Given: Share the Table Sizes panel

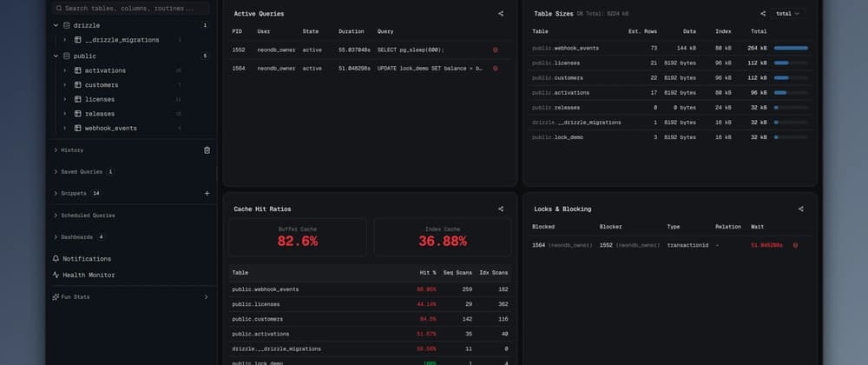Looking at the screenshot, I should tap(763, 14).
